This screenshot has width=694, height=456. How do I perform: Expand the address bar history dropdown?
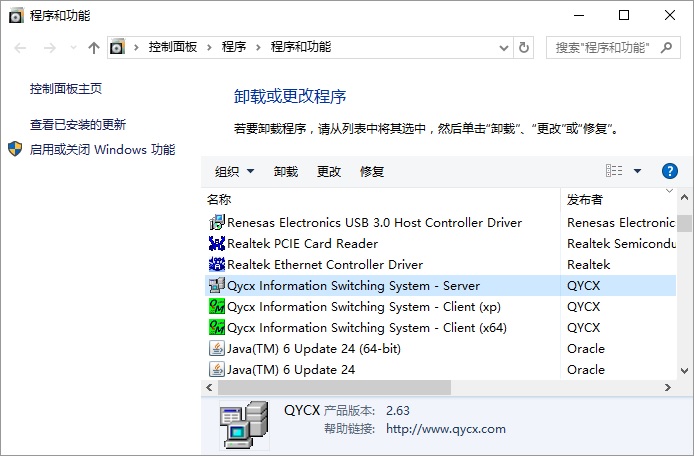pos(503,47)
